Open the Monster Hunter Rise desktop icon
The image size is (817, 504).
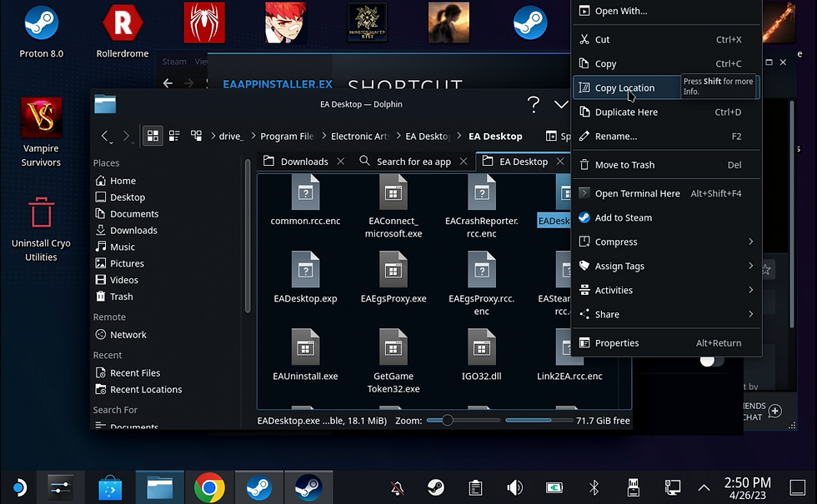coord(368,22)
